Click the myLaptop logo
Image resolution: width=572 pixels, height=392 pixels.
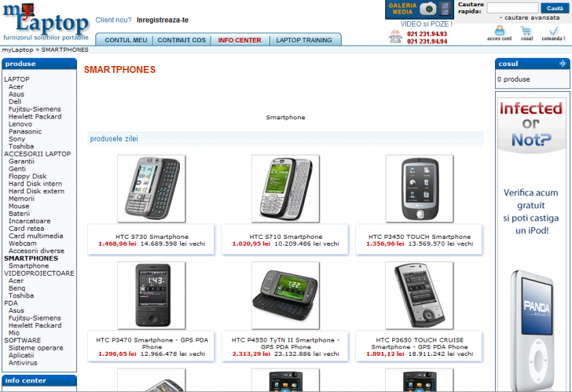point(46,21)
